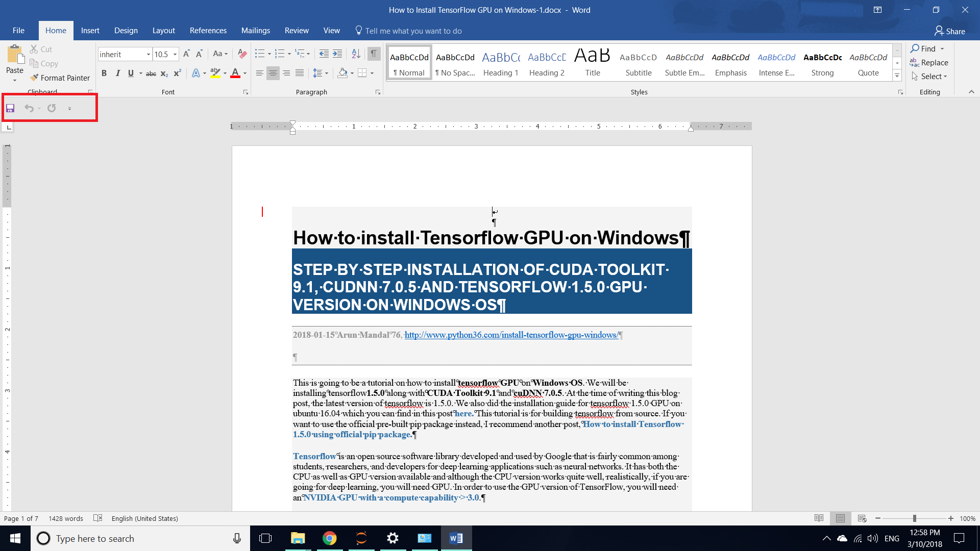Switch to the References tab
This screenshot has height=551, width=980.
[208, 31]
